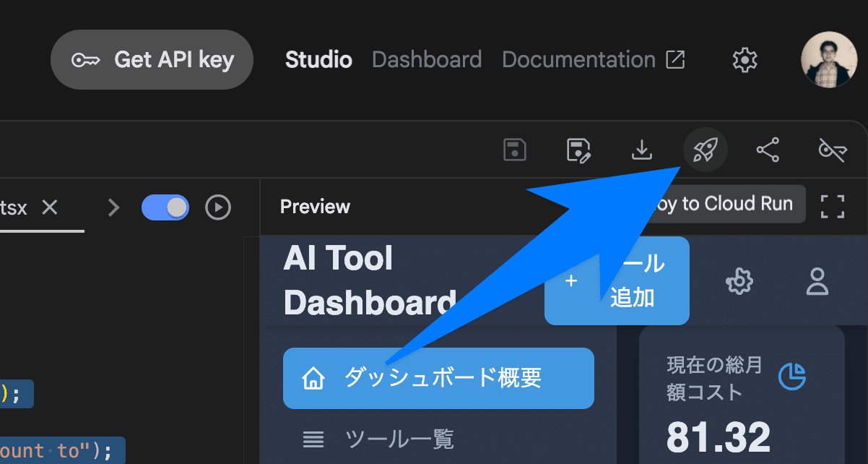Viewport: 868px width, 464px height.
Task: Click the save-with-pencil copy icon
Action: [578, 150]
